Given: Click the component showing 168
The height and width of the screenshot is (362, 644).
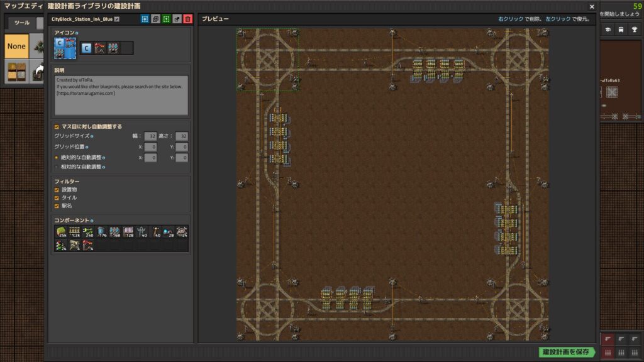Looking at the screenshot, I should [x=114, y=232].
